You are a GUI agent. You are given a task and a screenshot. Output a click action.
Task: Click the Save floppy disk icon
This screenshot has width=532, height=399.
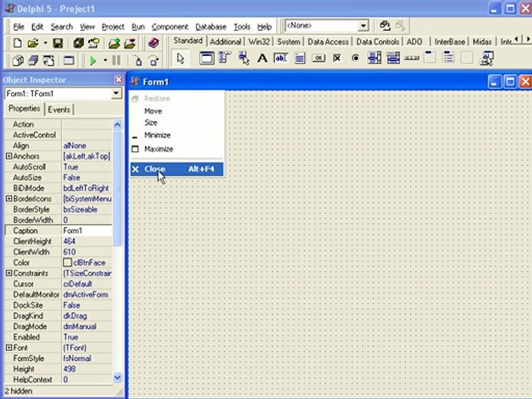[x=57, y=43]
